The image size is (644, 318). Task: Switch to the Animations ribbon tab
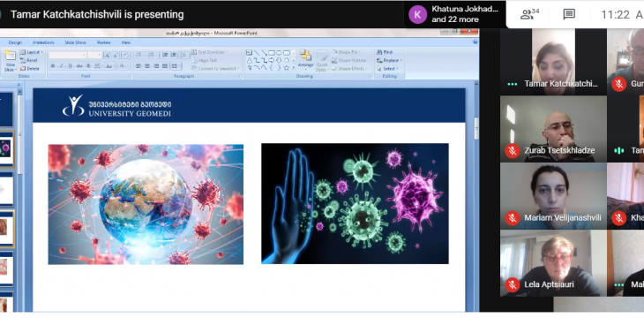coord(43,42)
